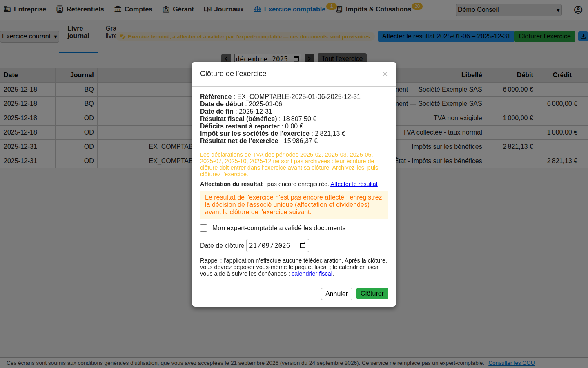
Task: Close the Clôture de l'exercice dialog
Action: pos(385,74)
